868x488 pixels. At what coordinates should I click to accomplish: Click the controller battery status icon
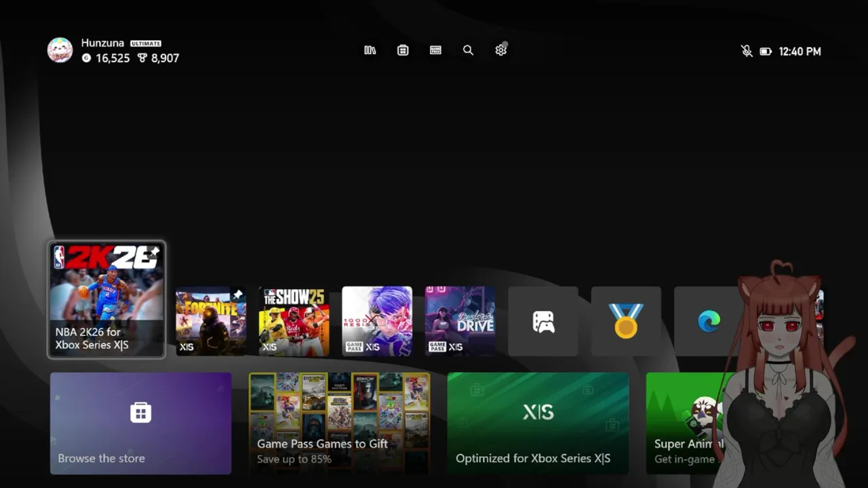pyautogui.click(x=766, y=52)
